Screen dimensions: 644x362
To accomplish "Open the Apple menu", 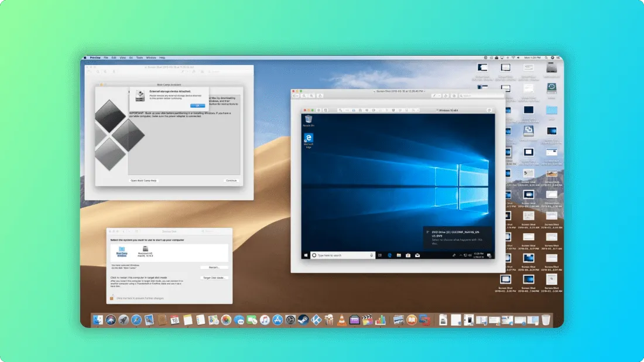I will point(85,57).
